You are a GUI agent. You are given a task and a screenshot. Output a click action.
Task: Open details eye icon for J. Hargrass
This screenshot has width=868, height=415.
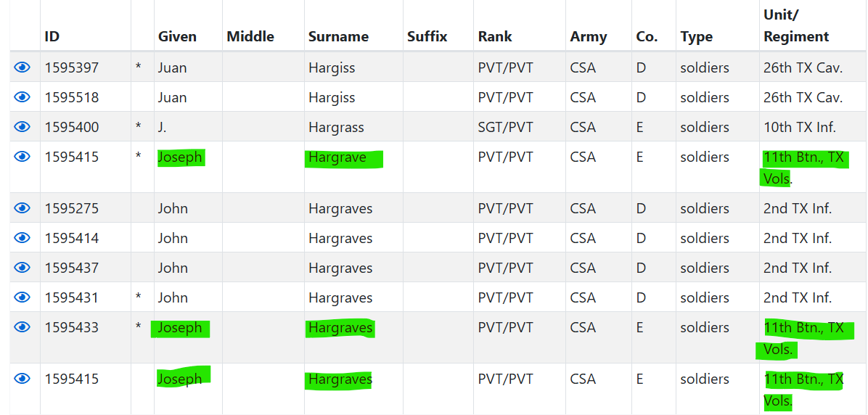click(22, 127)
